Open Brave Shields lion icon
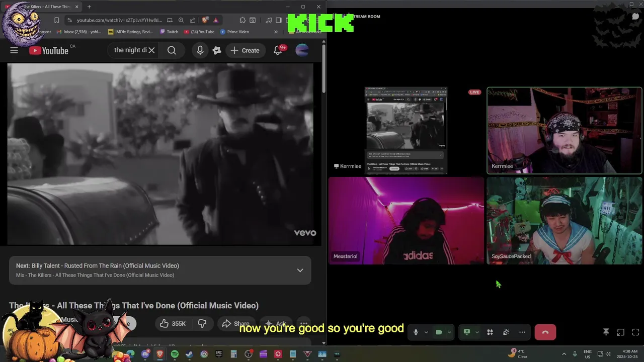This screenshot has width=644, height=362. (x=205, y=20)
